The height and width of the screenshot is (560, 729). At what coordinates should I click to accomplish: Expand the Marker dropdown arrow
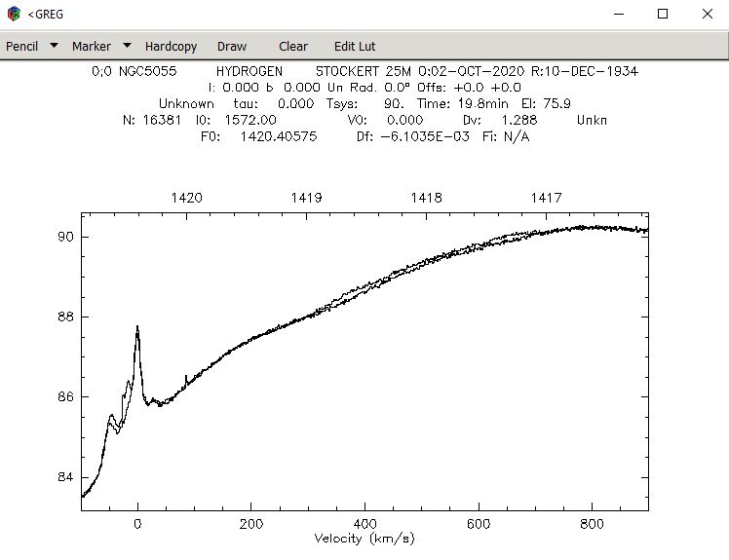click(127, 46)
